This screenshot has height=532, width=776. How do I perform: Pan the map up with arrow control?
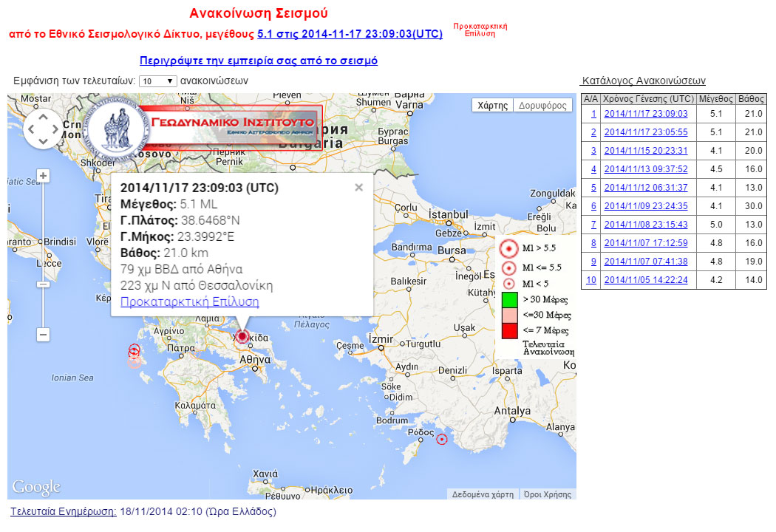pos(43,117)
